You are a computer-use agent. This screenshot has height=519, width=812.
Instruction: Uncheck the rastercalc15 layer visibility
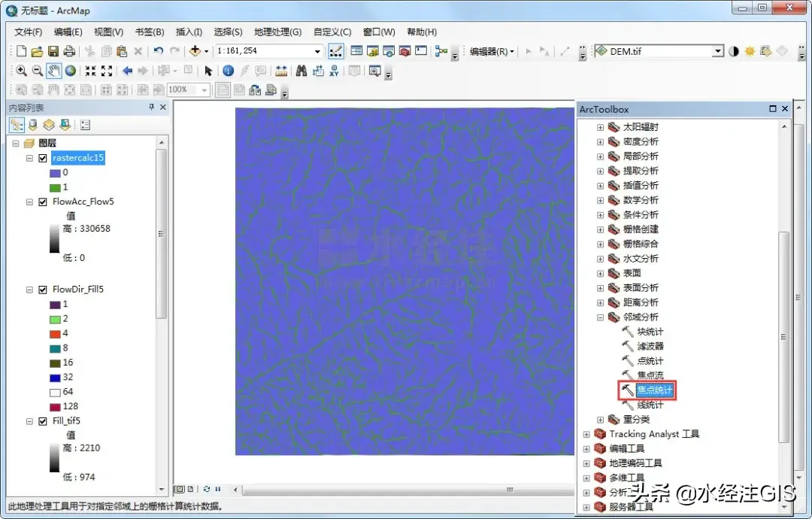click(x=43, y=158)
